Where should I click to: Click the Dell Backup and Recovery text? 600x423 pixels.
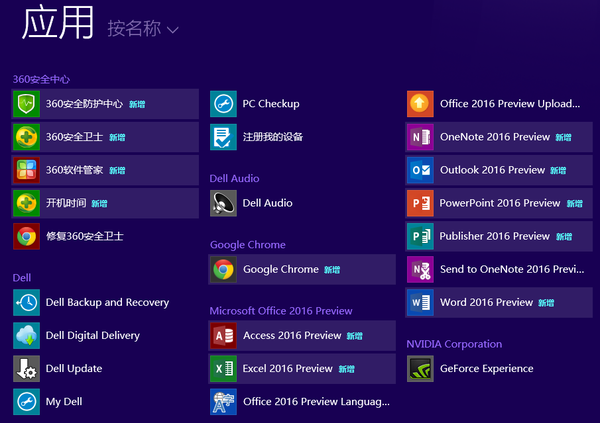107,302
